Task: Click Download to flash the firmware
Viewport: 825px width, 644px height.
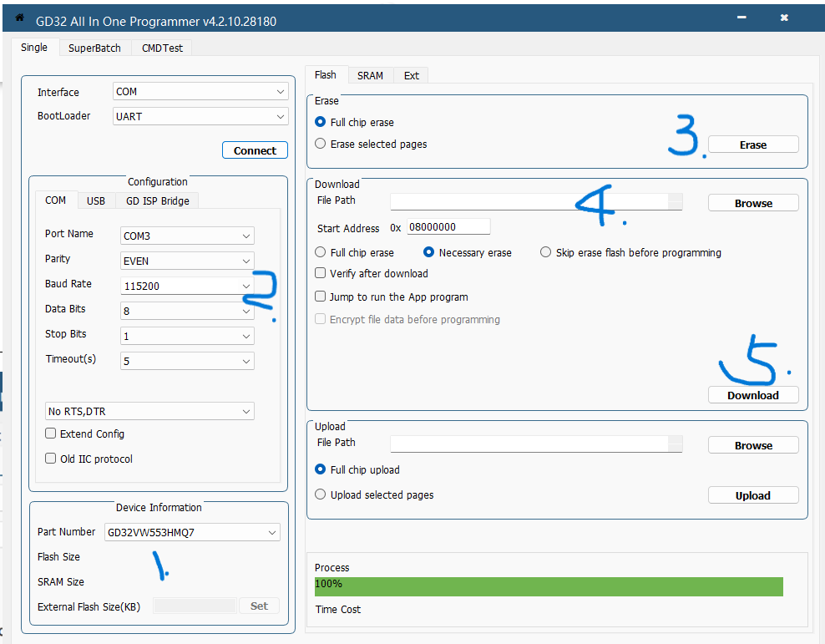Action: pyautogui.click(x=752, y=395)
